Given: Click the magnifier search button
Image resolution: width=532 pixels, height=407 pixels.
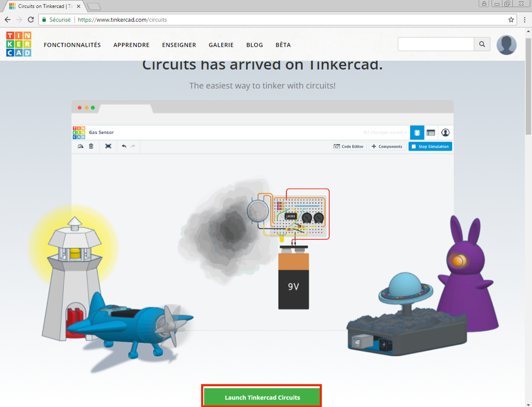Looking at the screenshot, I should [x=482, y=44].
